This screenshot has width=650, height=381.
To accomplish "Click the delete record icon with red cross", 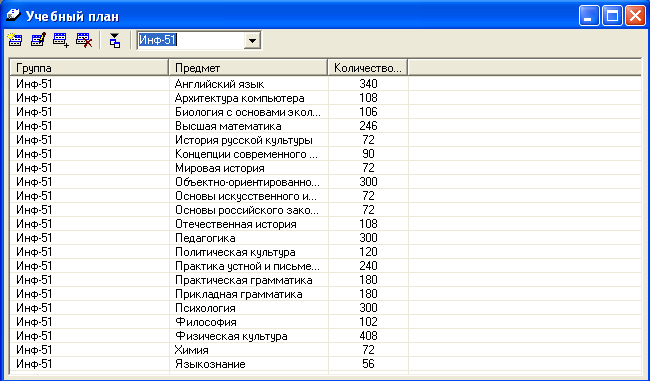I will [x=84, y=40].
